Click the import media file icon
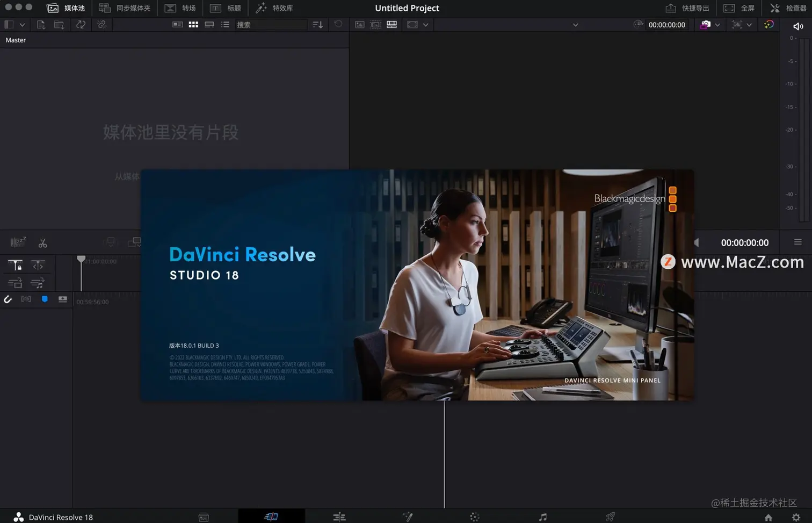 tap(41, 25)
